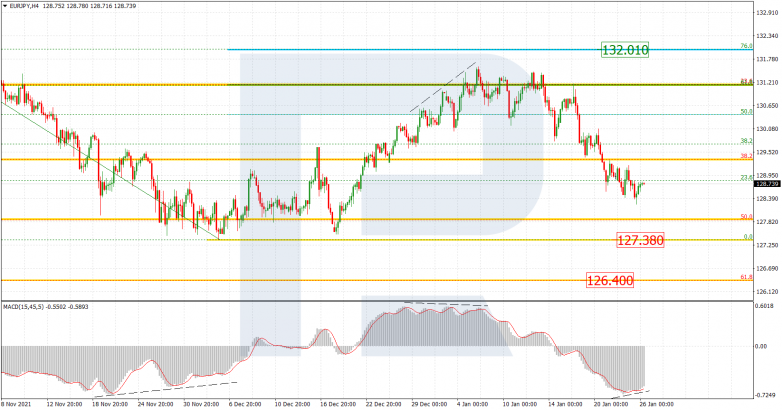This screenshot has width=782, height=410.
Task: Click the 0.6018 MACD scale value
Action: [766, 306]
